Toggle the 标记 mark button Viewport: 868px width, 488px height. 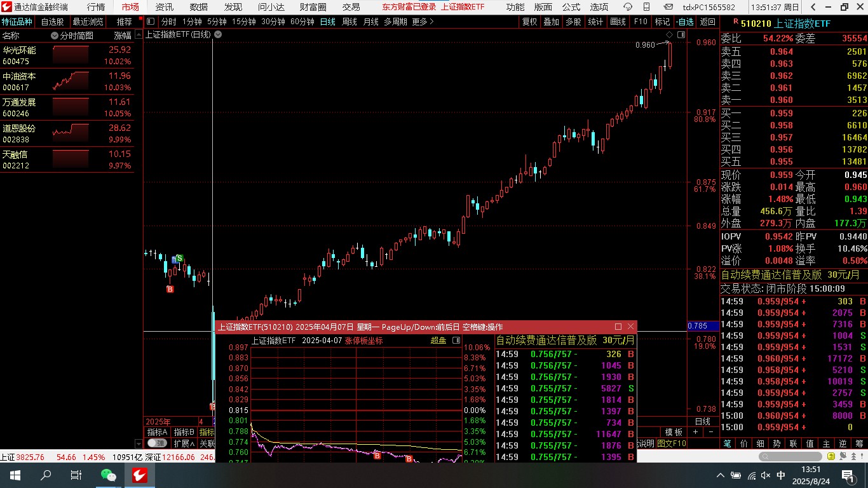(662, 22)
